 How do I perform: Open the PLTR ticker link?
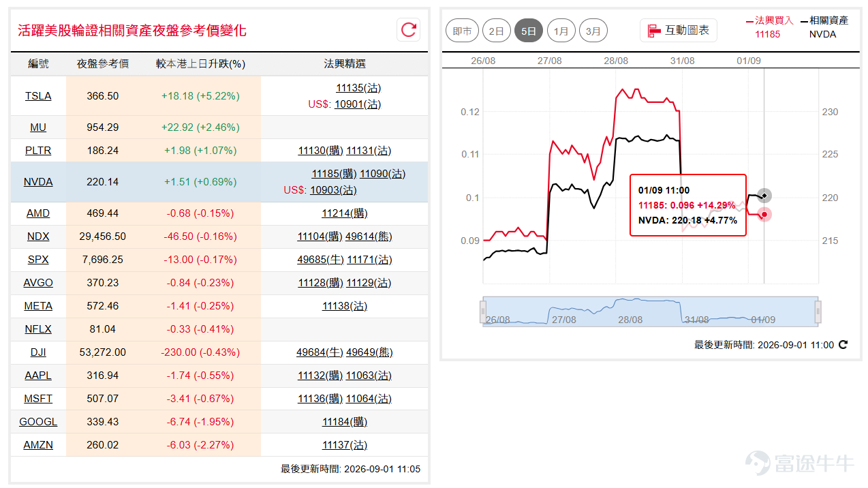pyautogui.click(x=38, y=151)
